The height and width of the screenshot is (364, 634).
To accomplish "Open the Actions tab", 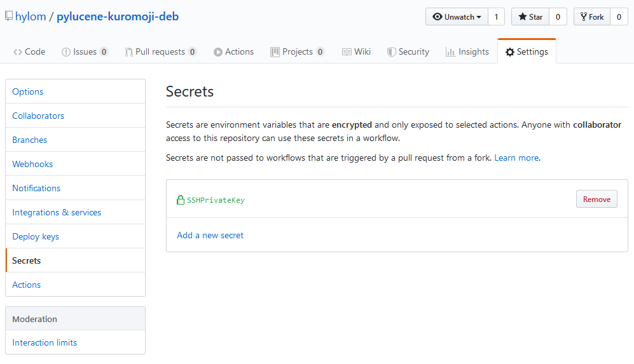I will click(233, 52).
